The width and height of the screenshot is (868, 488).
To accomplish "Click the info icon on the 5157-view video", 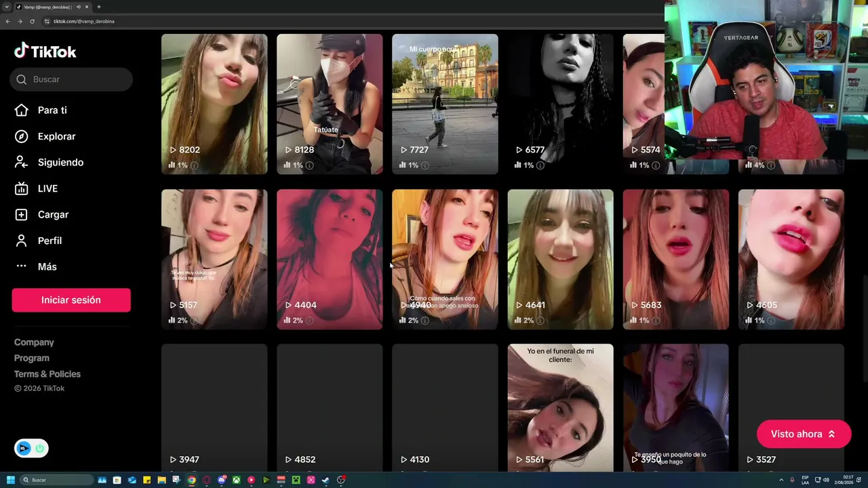I will pos(195,321).
